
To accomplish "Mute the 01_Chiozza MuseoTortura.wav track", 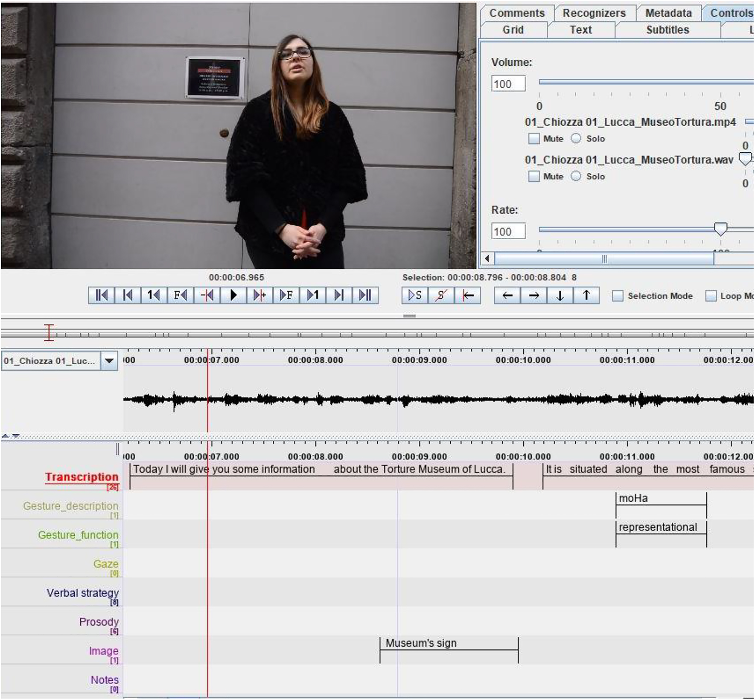I will 534,176.
